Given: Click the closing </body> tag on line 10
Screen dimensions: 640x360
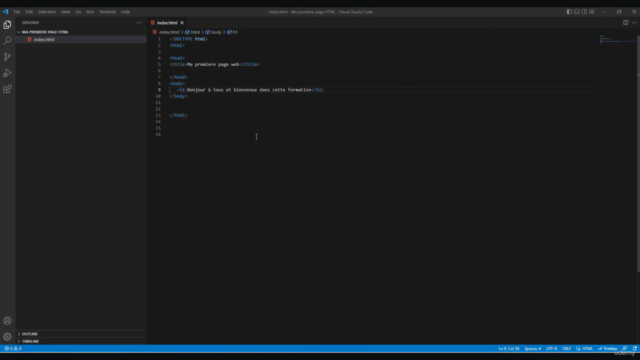Looking at the screenshot, I should [178, 96].
